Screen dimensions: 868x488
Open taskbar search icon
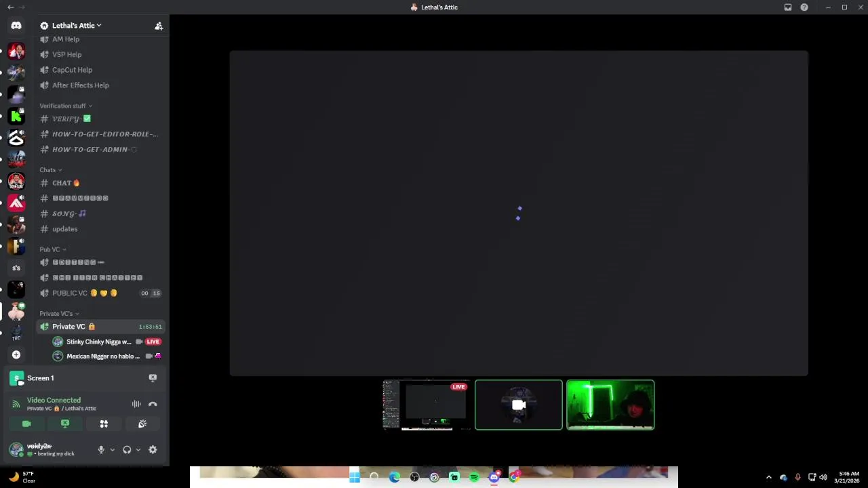point(374,477)
